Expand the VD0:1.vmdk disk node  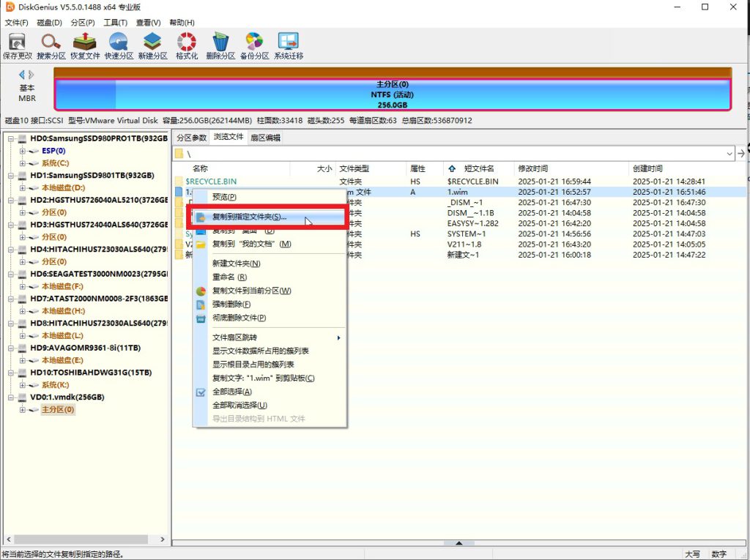coord(11,397)
